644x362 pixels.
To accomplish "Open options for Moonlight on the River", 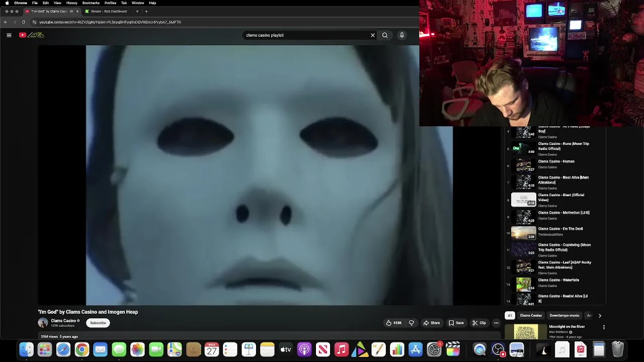I will (604, 327).
